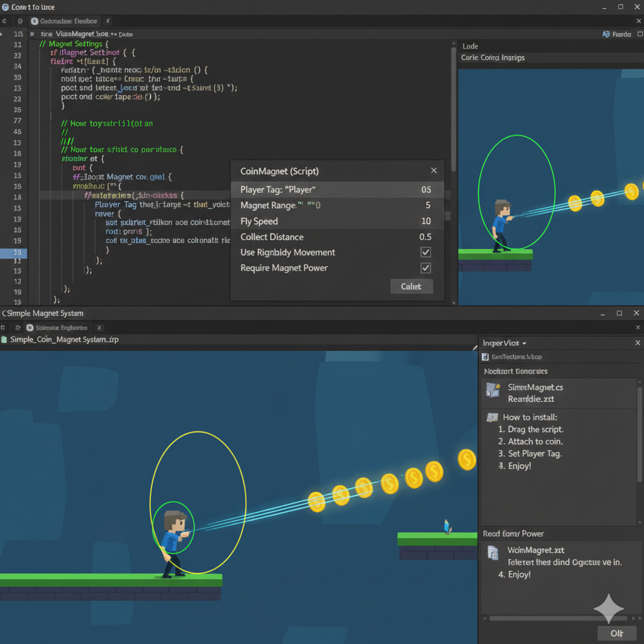Toggle the 'Require Magnet Power' checkbox
The height and width of the screenshot is (644, 644).
[x=426, y=268]
